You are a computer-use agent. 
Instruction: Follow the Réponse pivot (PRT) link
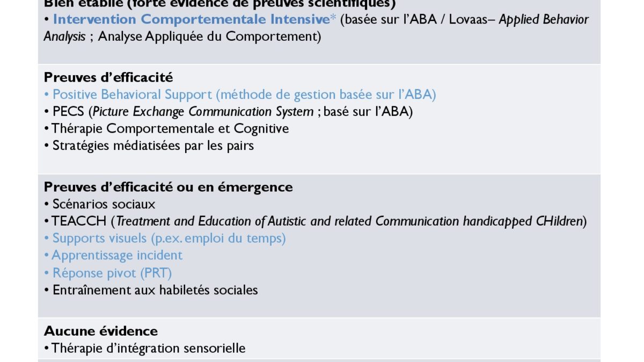point(112,273)
